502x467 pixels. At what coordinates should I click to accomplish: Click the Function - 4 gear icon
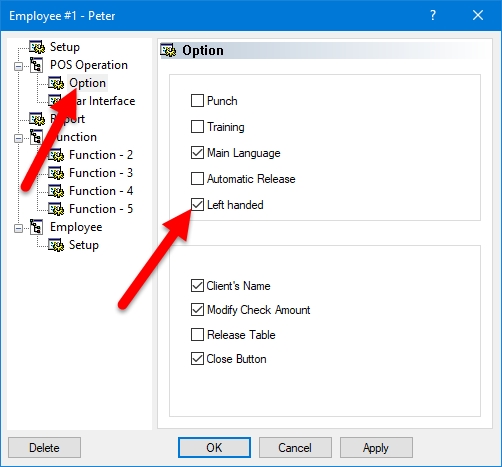(x=56, y=191)
